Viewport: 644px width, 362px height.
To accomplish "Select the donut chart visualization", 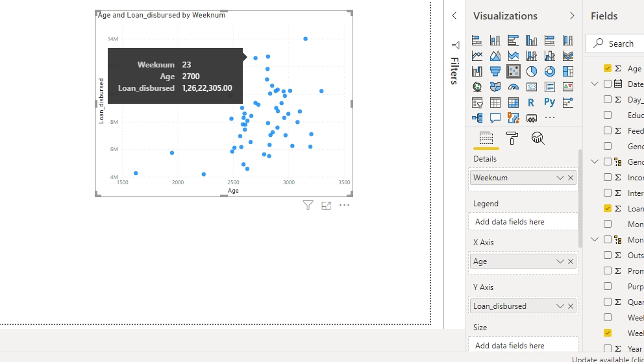I will point(550,71).
